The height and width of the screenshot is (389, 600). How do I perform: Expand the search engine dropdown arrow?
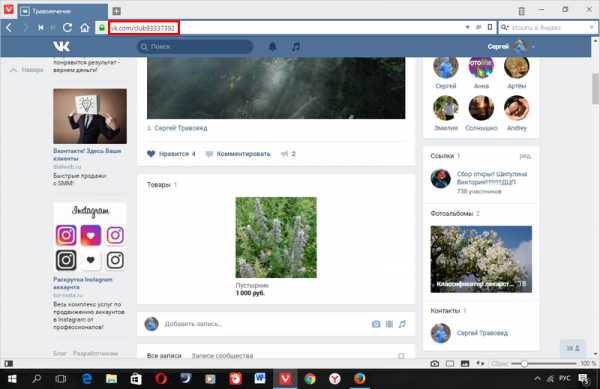point(591,28)
